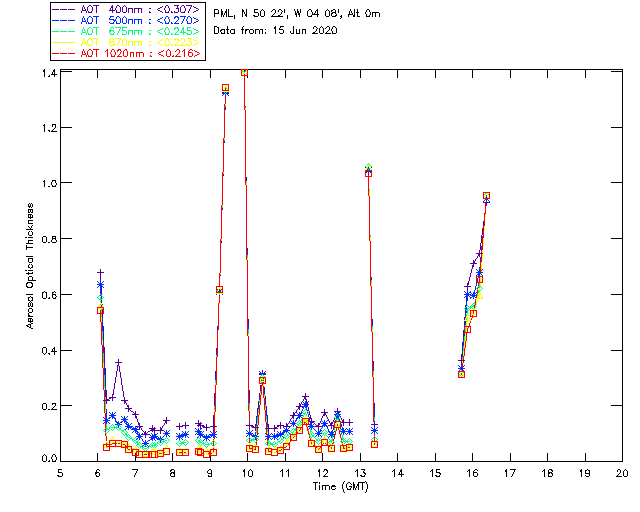Click the 1.0 tick label on y-axis
Viewport: 640px width, 512px height.
click(x=47, y=183)
